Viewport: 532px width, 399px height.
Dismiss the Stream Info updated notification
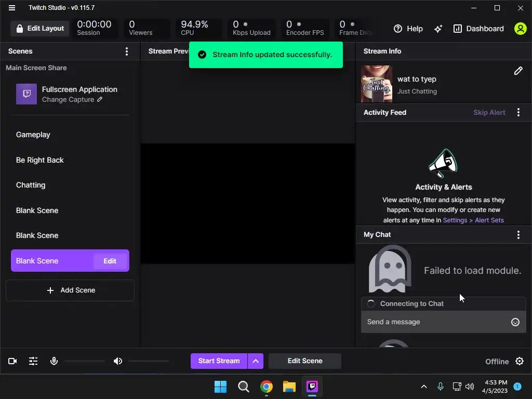[265, 55]
